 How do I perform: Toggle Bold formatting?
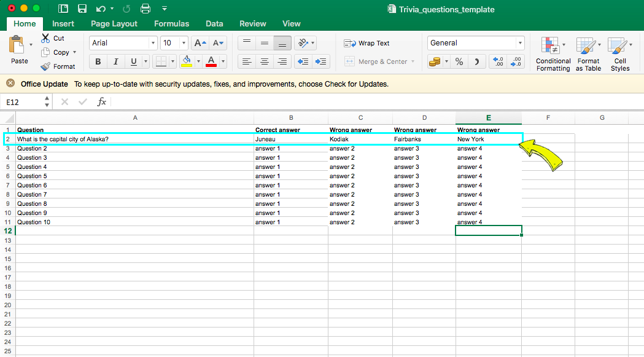[x=98, y=61]
